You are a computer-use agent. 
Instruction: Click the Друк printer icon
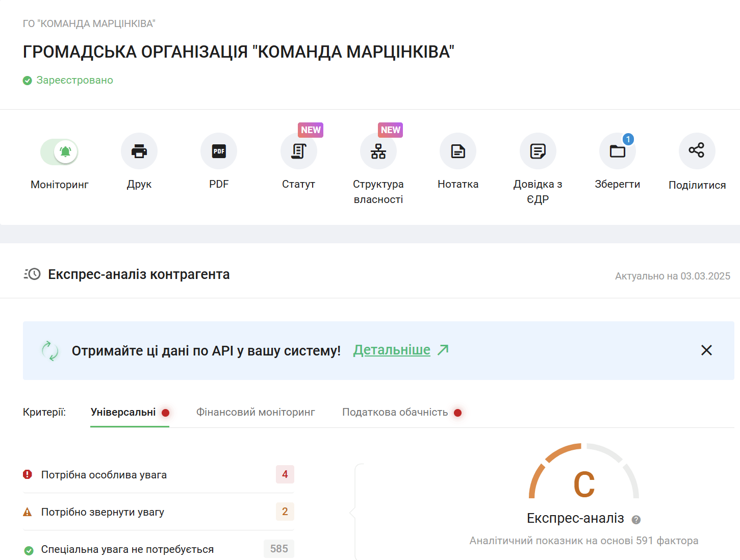139,151
